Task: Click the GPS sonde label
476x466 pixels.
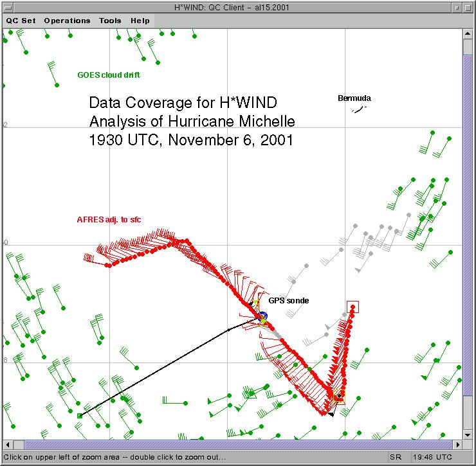Action: click(288, 301)
